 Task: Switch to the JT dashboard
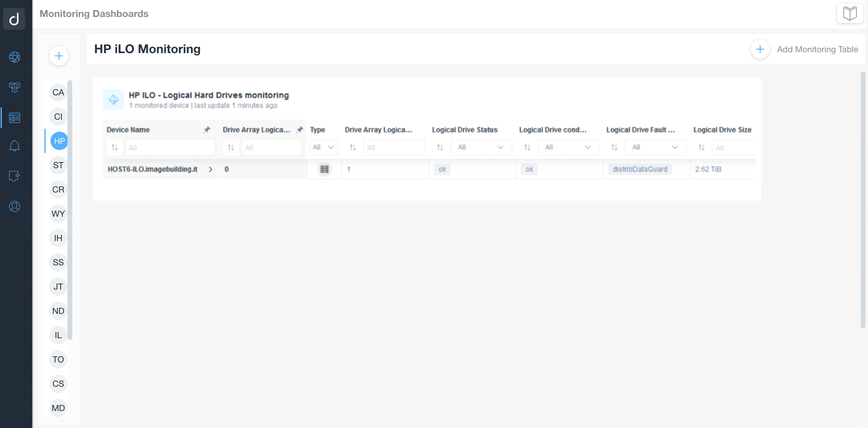tap(58, 287)
